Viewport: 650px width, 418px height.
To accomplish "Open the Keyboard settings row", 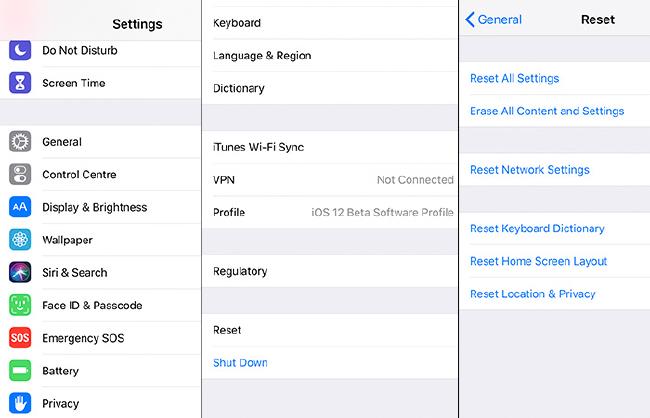I will pyautogui.click(x=330, y=23).
